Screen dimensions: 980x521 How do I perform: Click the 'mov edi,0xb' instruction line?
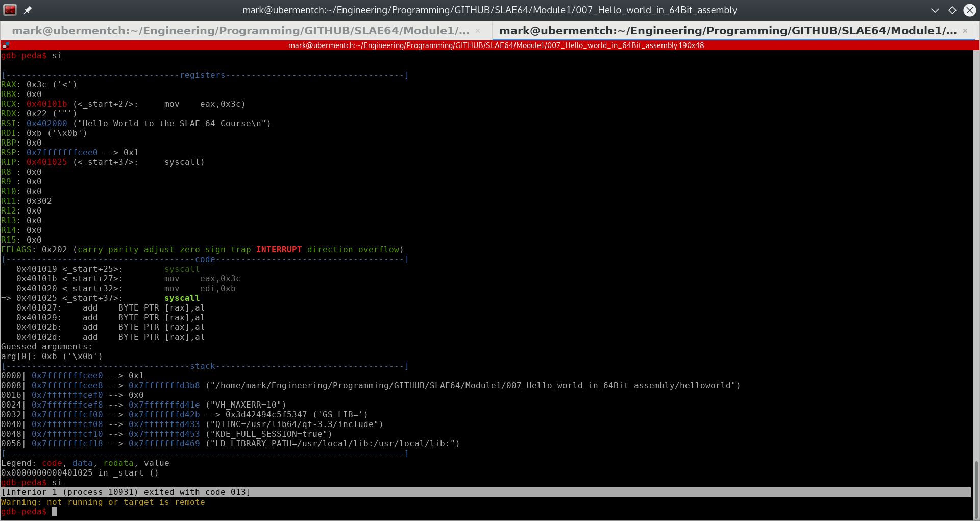pyautogui.click(x=126, y=289)
